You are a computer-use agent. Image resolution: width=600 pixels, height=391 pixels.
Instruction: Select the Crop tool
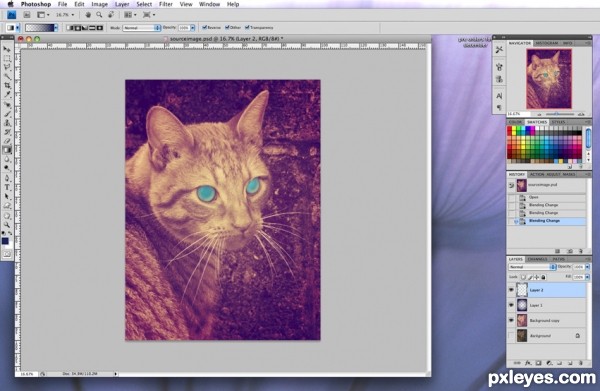tap(7, 85)
